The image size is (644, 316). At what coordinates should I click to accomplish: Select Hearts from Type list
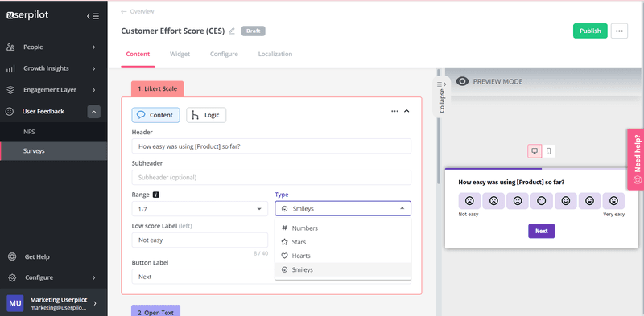[x=343, y=256]
